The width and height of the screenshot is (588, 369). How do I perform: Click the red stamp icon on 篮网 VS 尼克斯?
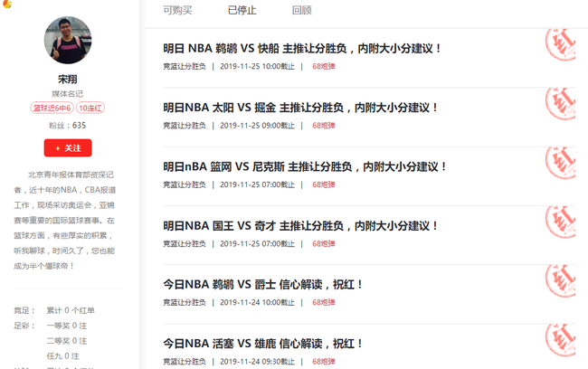click(x=561, y=163)
